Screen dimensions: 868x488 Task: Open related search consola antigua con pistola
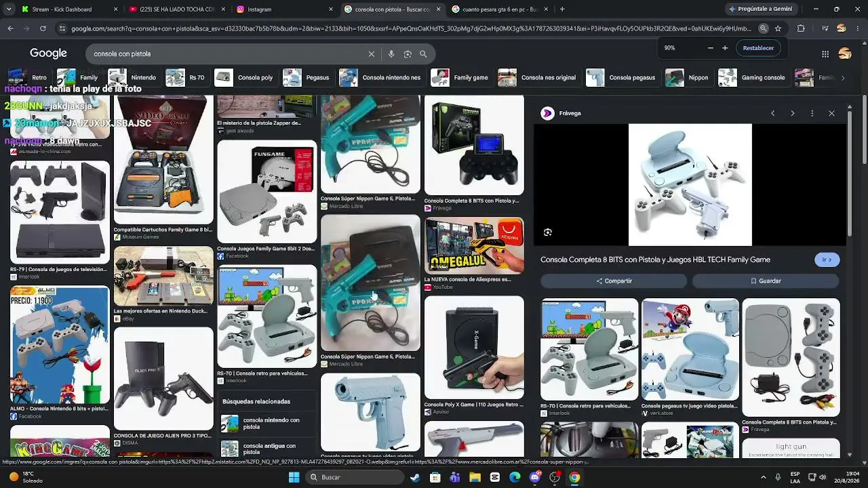pyautogui.click(x=267, y=449)
